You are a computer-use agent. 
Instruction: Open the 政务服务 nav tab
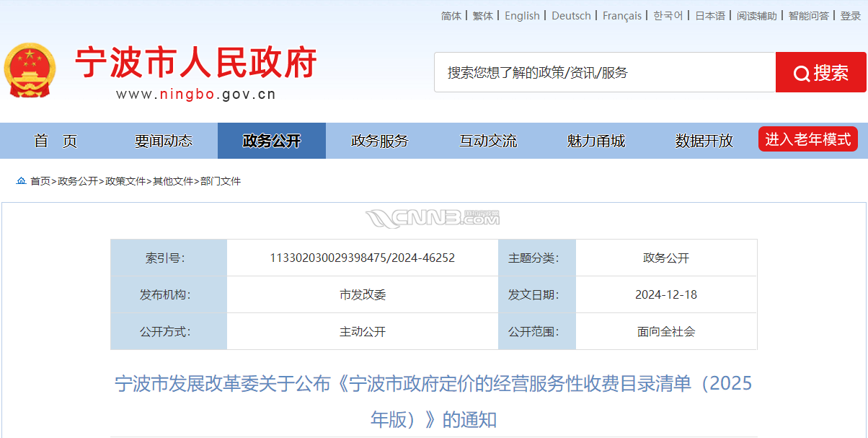tap(380, 141)
